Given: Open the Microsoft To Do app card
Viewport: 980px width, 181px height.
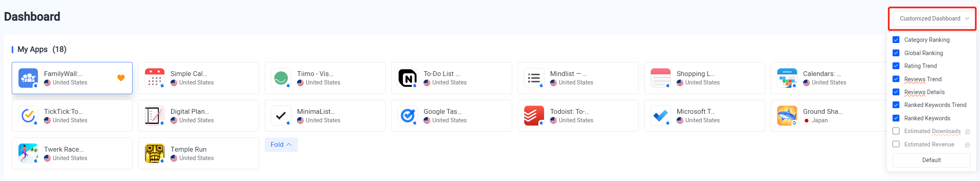Looking at the screenshot, I should pos(705,116).
